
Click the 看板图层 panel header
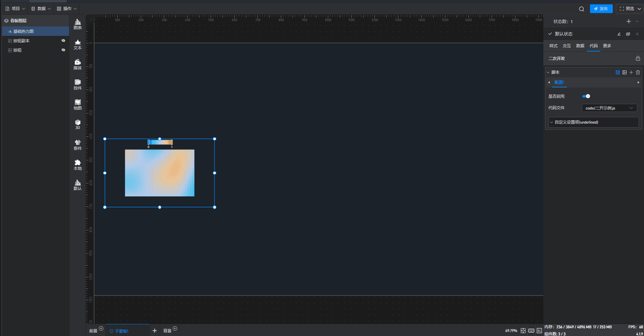pos(36,21)
